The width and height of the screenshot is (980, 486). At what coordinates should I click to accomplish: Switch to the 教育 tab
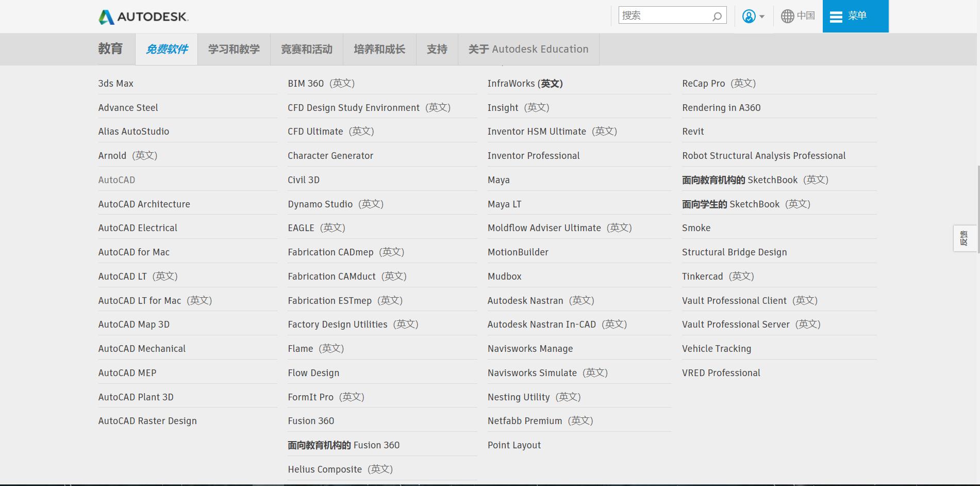click(109, 48)
